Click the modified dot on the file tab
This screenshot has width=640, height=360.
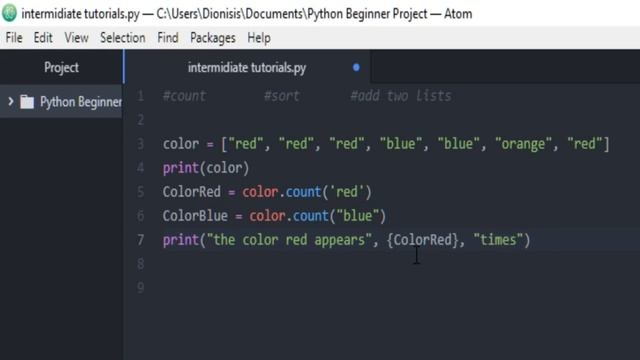pos(356,67)
